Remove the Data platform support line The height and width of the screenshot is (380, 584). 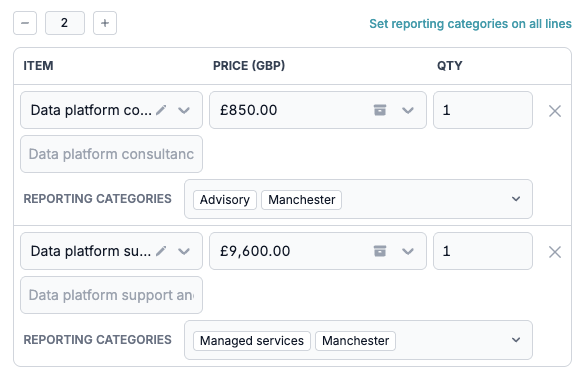pyautogui.click(x=555, y=252)
